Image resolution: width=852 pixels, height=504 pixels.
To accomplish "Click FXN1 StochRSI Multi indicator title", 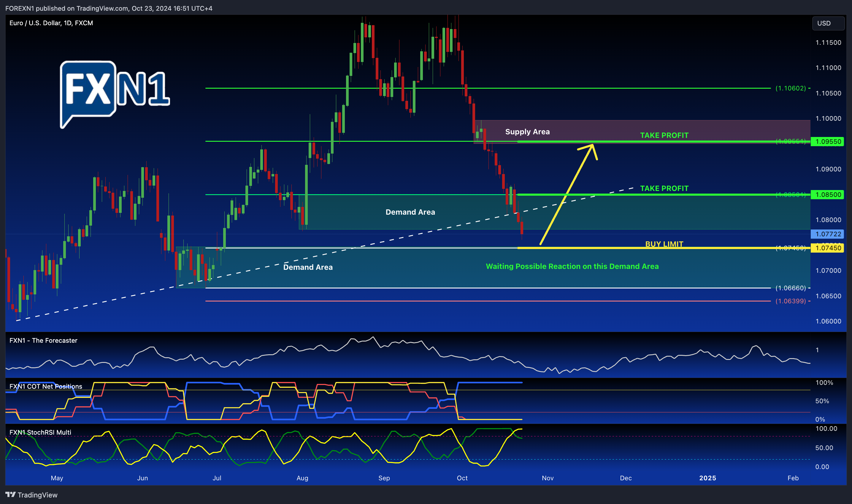I will 40,432.
